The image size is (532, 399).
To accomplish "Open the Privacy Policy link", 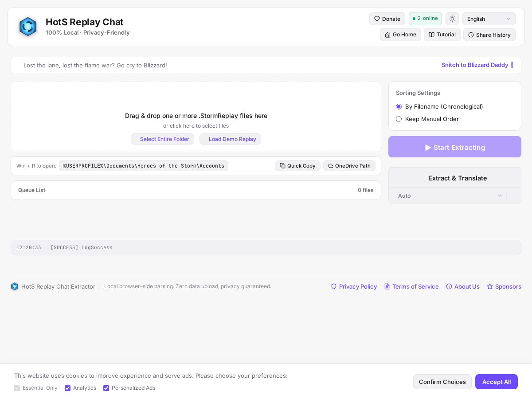I will [x=354, y=286].
